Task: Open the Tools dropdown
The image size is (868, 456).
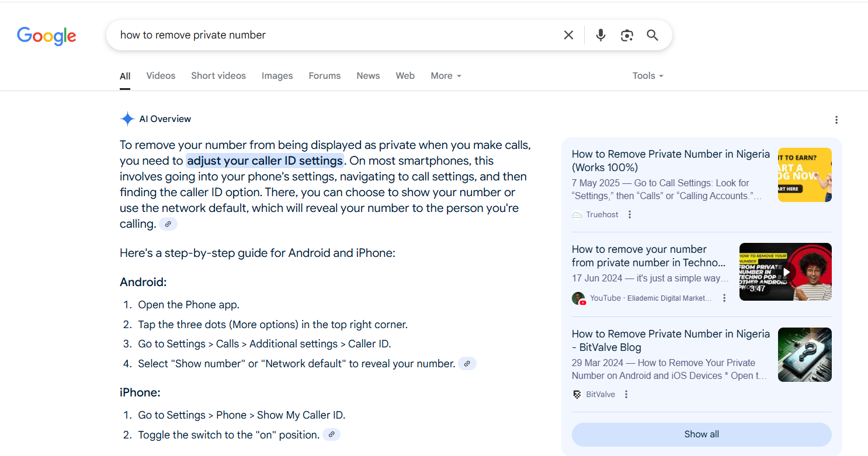Action: pyautogui.click(x=647, y=75)
